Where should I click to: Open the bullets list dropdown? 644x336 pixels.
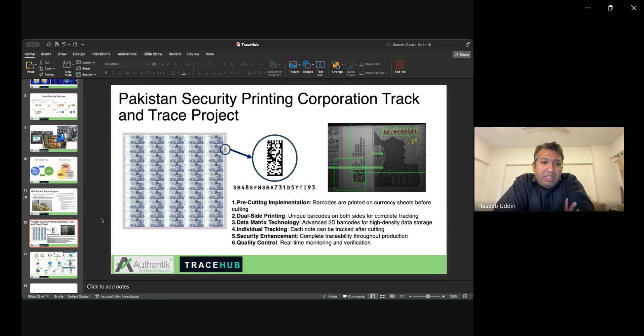pyautogui.click(x=204, y=64)
